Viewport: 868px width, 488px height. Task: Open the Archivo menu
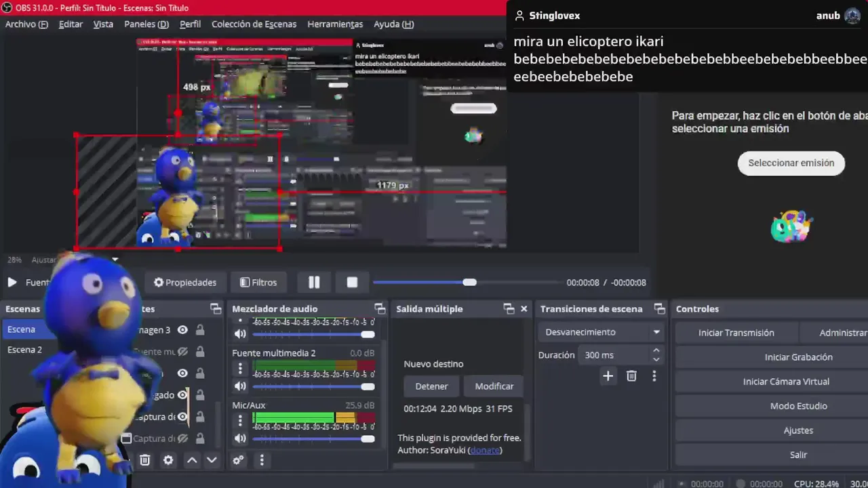[26, 24]
